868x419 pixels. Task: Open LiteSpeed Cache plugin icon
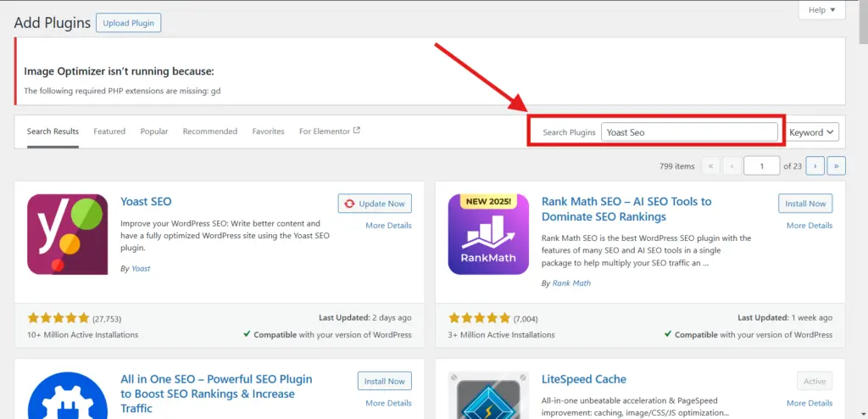tap(488, 396)
